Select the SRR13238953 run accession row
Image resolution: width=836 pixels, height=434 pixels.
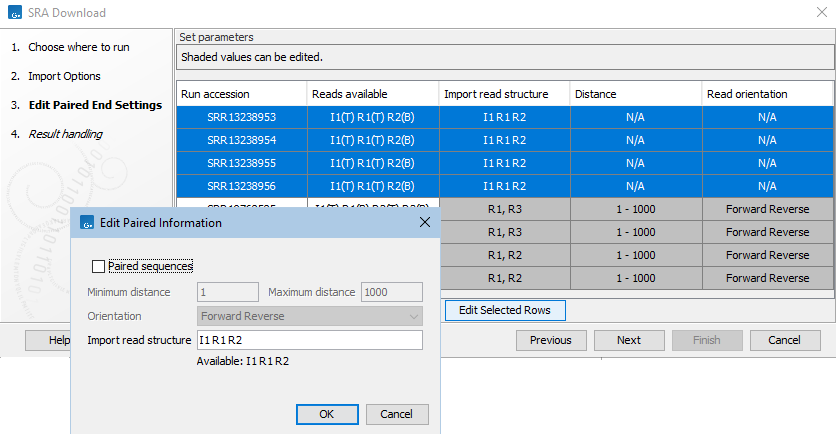click(x=241, y=117)
